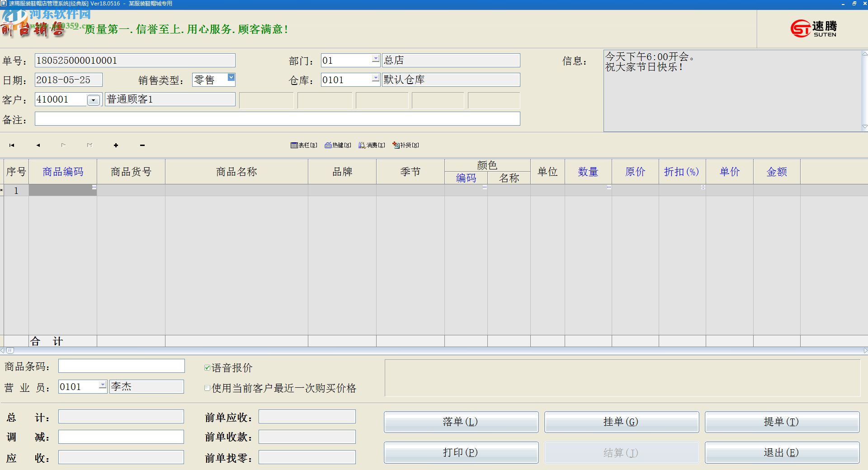Click 提单(T) button

(x=782, y=422)
